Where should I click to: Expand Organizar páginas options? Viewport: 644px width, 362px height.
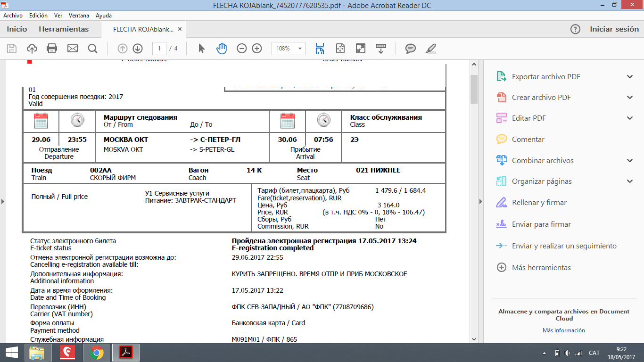pyautogui.click(x=630, y=181)
